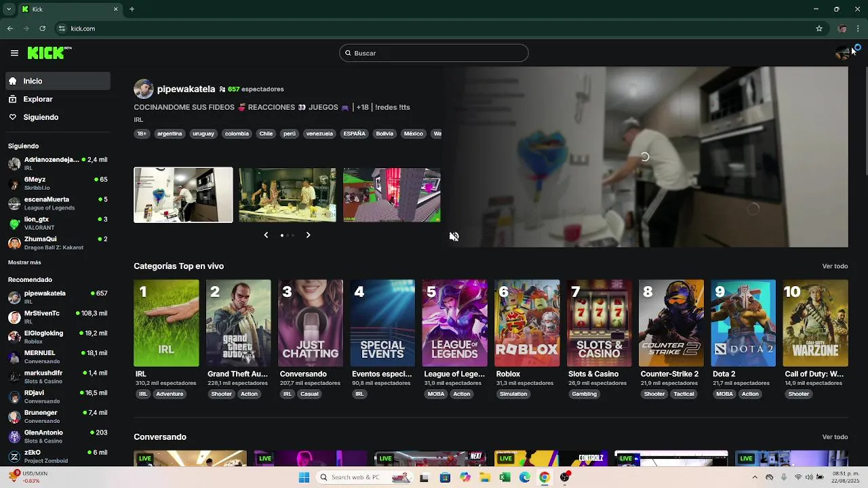Click the kick.com address bar
Image resolution: width=868 pixels, height=488 pixels.
click(x=434, y=28)
